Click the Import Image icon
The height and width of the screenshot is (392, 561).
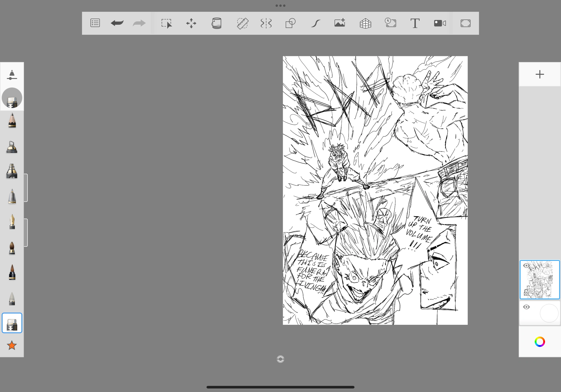[340, 23]
